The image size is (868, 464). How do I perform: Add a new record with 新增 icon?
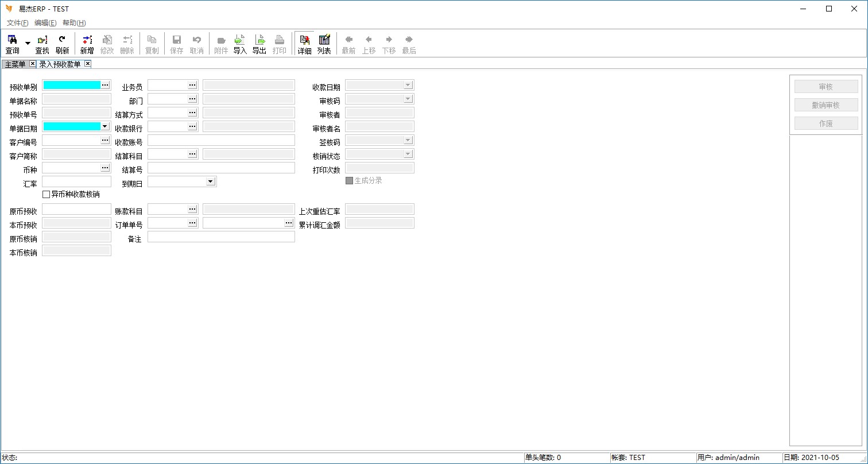[x=87, y=44]
